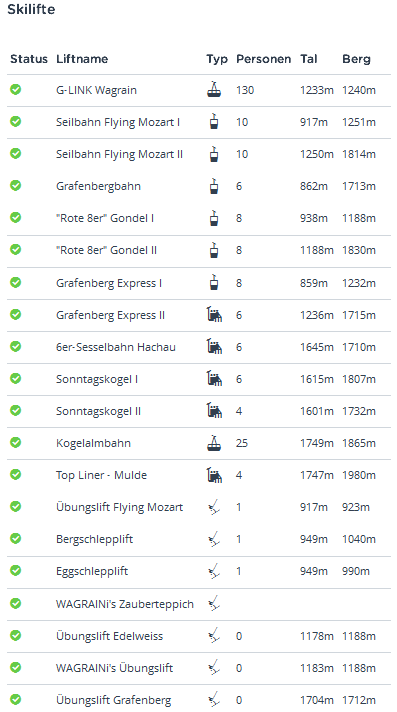Select the Übungslift Edelweiss row name
Image resolution: width=397 pixels, height=712 pixels.
pyautogui.click(x=109, y=636)
